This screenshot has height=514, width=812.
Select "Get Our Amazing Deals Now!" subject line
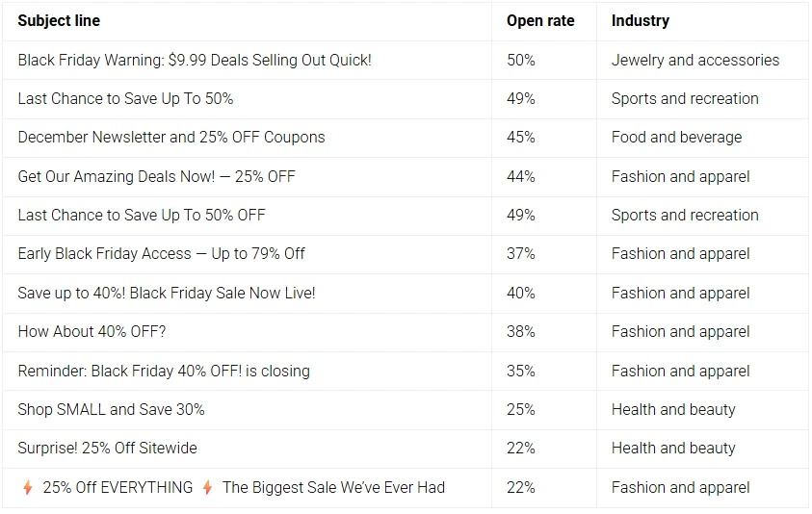pos(156,176)
